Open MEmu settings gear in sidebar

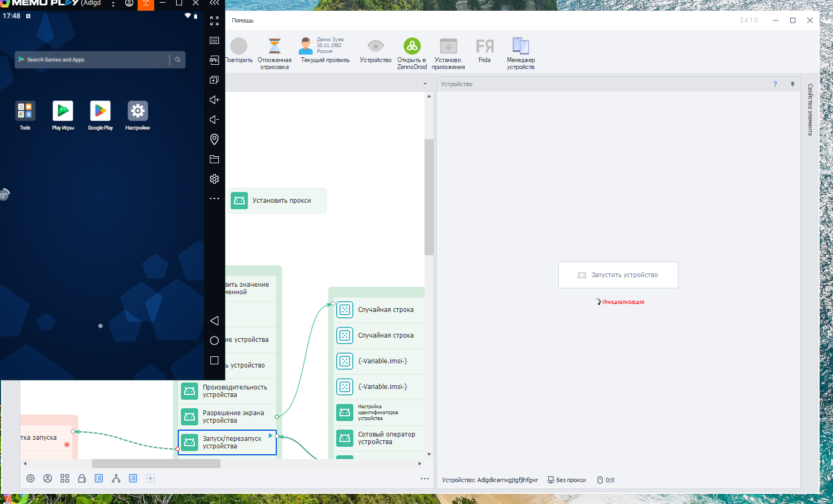[x=214, y=179]
